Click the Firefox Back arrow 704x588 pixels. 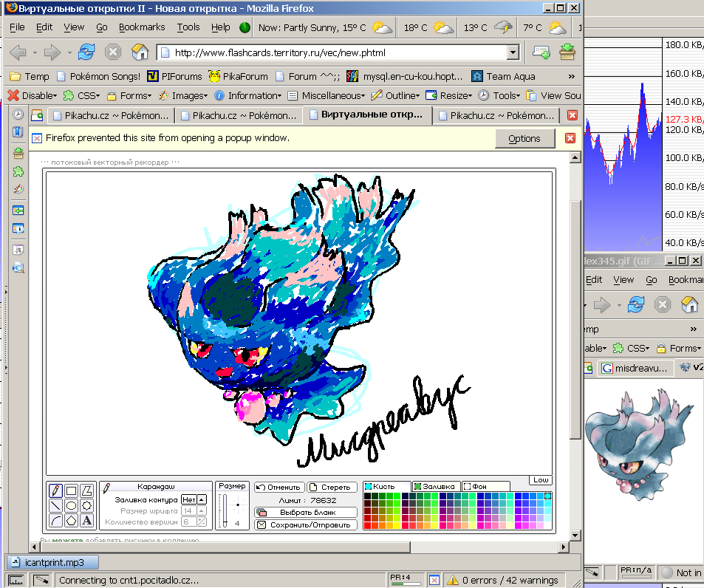[18, 52]
